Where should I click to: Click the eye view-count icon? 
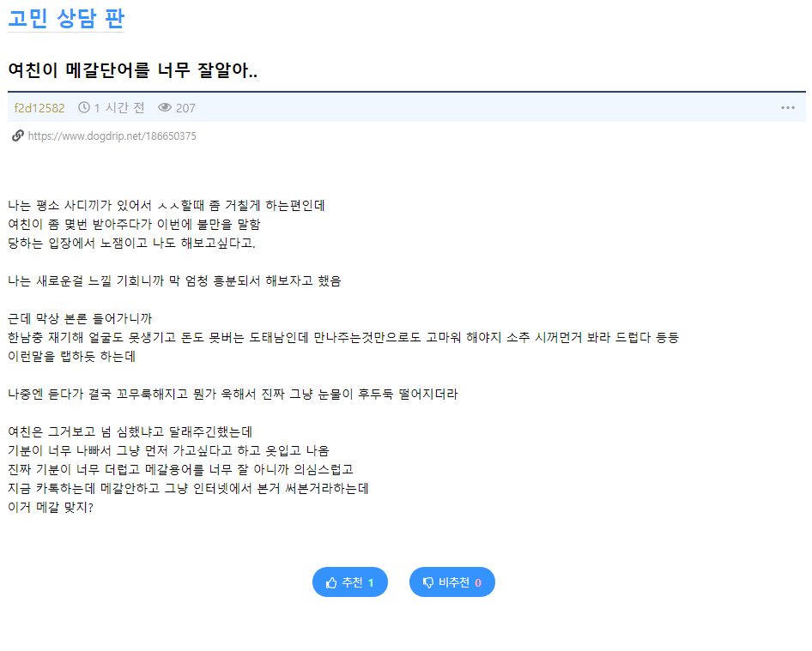165,107
